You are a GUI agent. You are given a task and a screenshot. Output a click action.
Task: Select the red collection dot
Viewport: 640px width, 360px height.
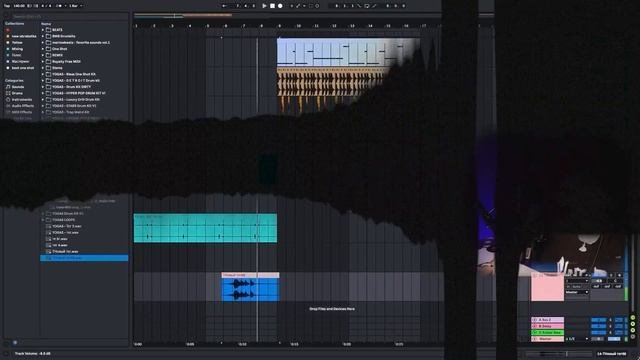coord(8,30)
